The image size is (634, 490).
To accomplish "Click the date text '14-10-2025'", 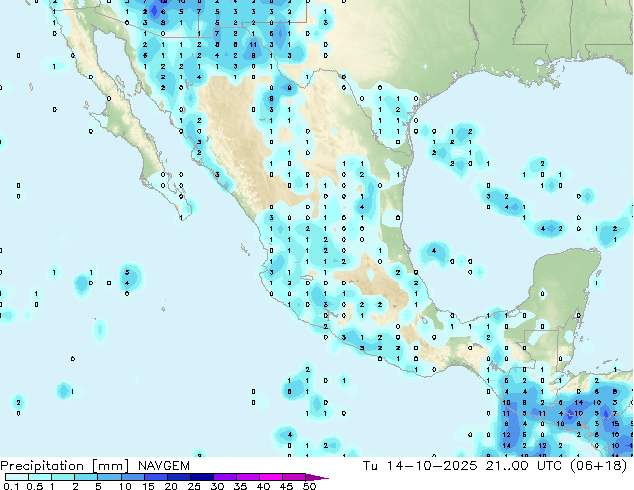I will [x=432, y=466].
